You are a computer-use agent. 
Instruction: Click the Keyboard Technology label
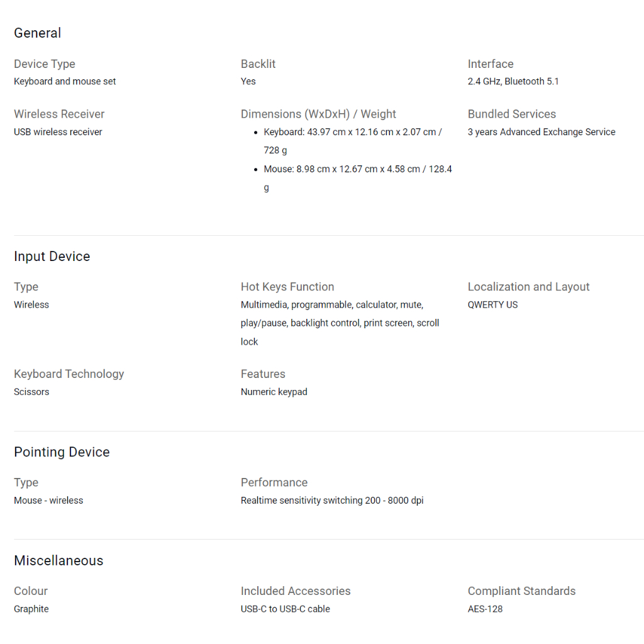coord(69,374)
